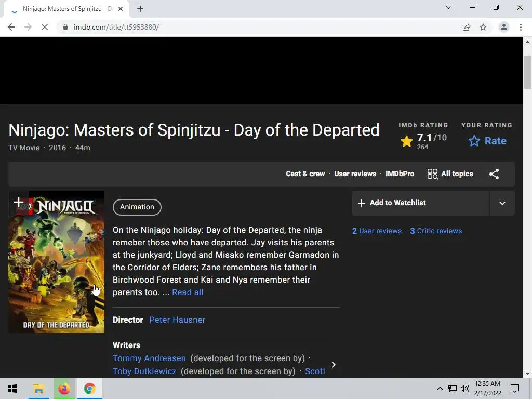The width and height of the screenshot is (532, 399).
Task: Open the notification center icon
Action: point(515,389)
